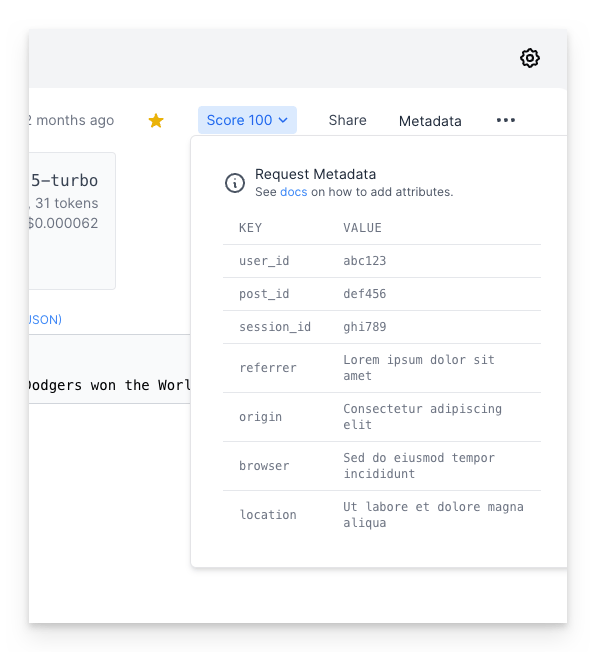Open the Metadata tab
This screenshot has width=596, height=652.
coord(430,121)
